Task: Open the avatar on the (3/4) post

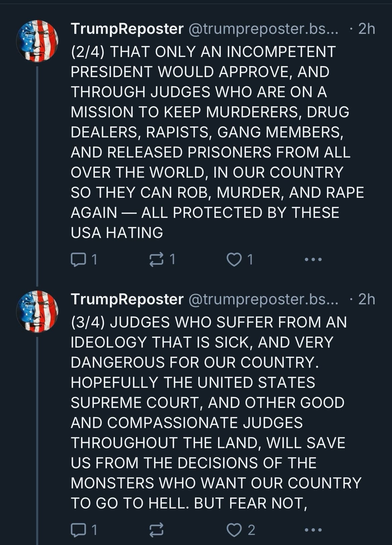Action: point(37,311)
